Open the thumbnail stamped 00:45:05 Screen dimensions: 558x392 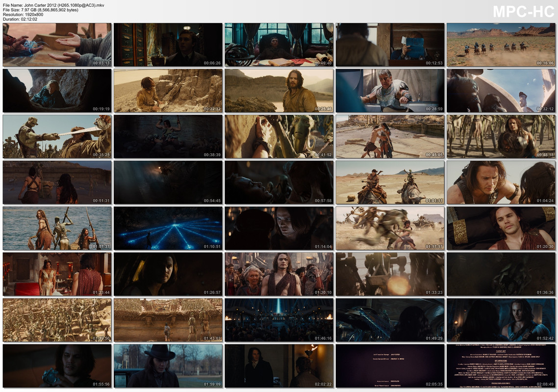click(x=390, y=137)
